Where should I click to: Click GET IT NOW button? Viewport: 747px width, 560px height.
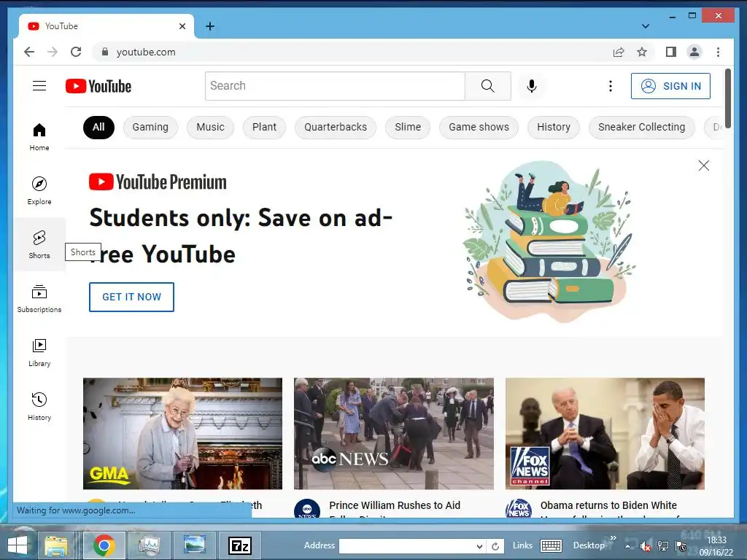(131, 297)
